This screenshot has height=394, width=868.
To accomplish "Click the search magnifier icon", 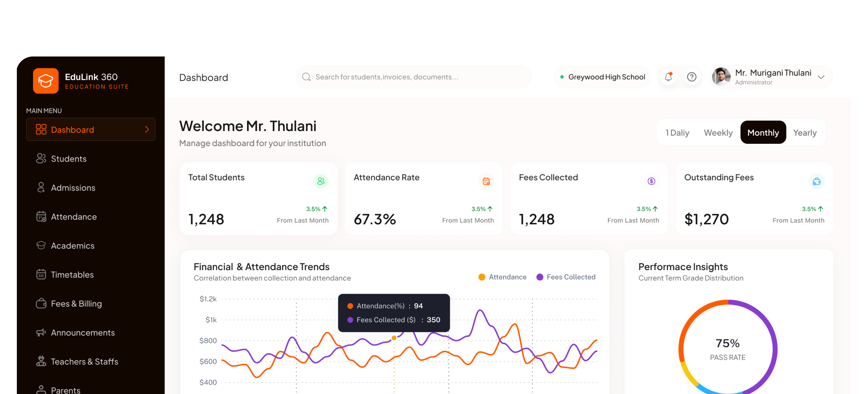I will 306,77.
